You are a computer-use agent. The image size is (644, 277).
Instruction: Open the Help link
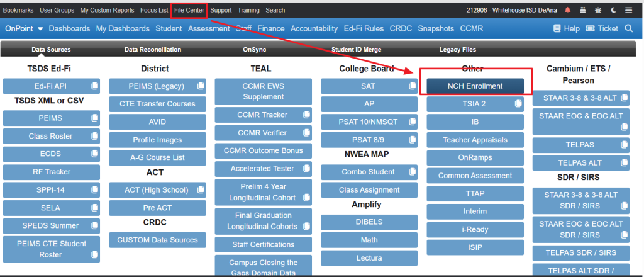point(566,28)
